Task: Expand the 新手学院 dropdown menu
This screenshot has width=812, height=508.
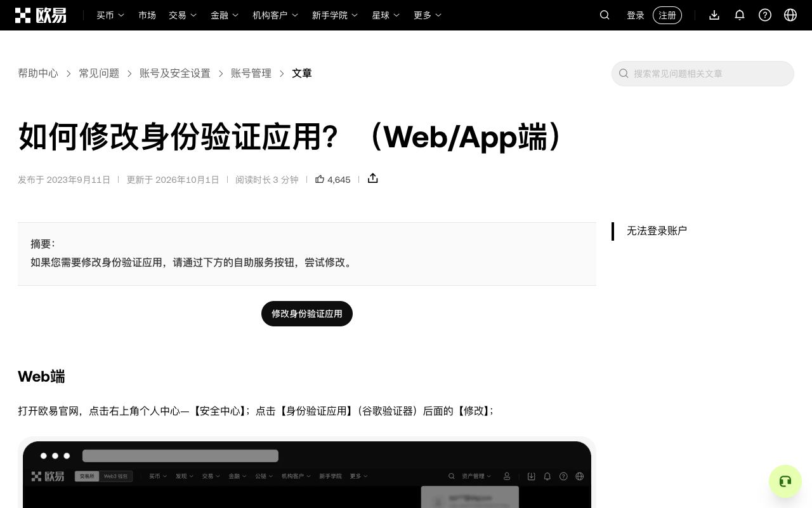Action: coord(335,15)
